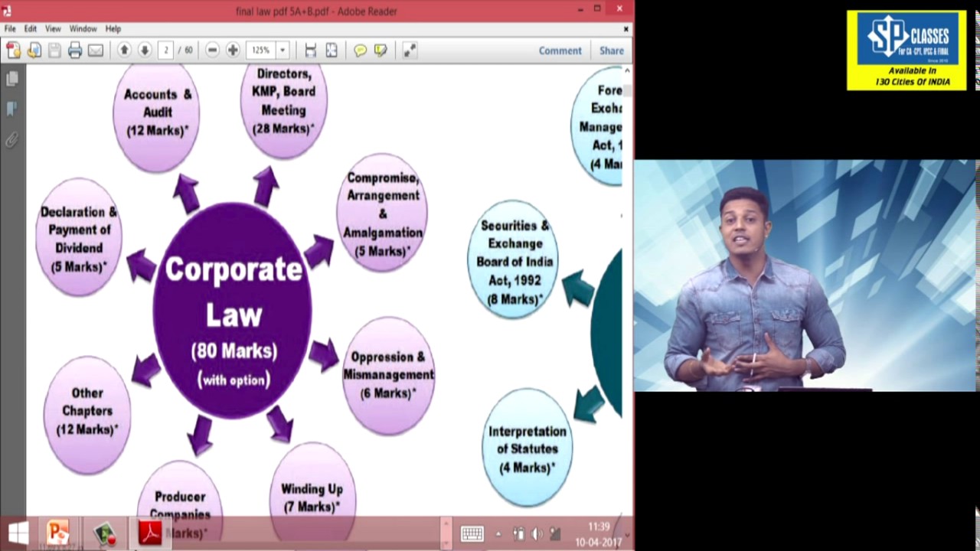Viewport: 980px width, 551px height.
Task: Open the zoom level dropdown arrow
Action: (283, 51)
